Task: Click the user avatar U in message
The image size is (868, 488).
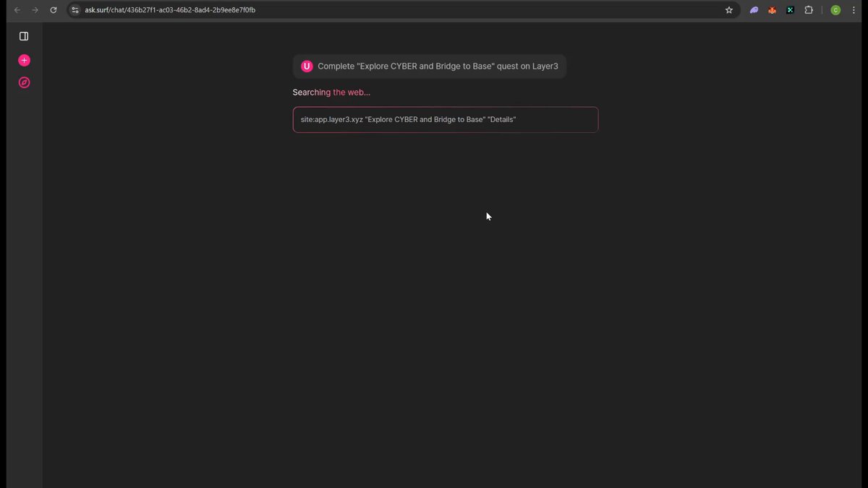Action: (x=307, y=67)
